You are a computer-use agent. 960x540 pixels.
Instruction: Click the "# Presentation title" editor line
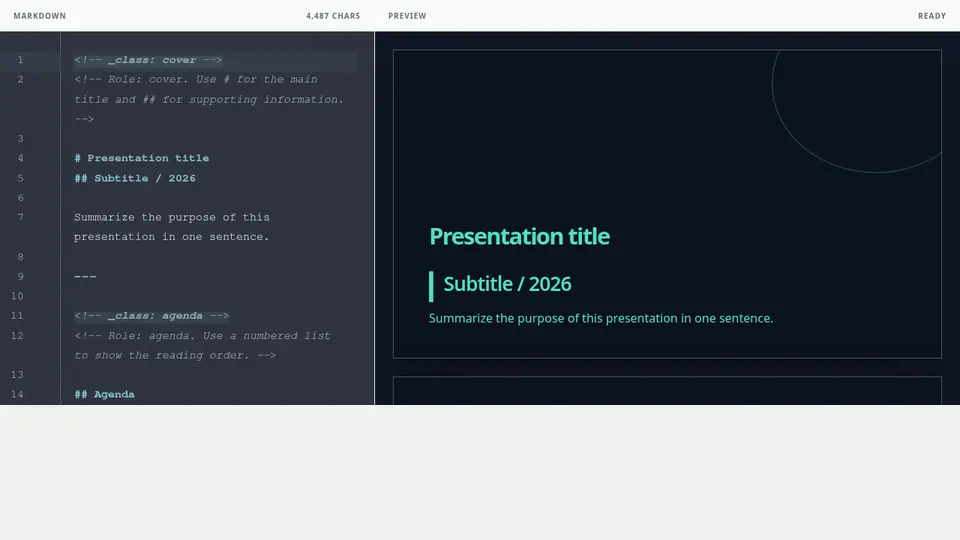coord(141,158)
